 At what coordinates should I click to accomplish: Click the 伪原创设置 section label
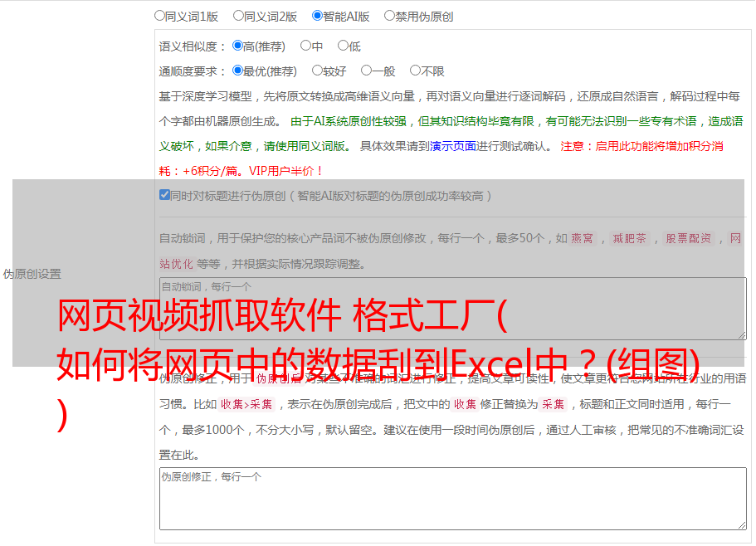click(x=32, y=274)
